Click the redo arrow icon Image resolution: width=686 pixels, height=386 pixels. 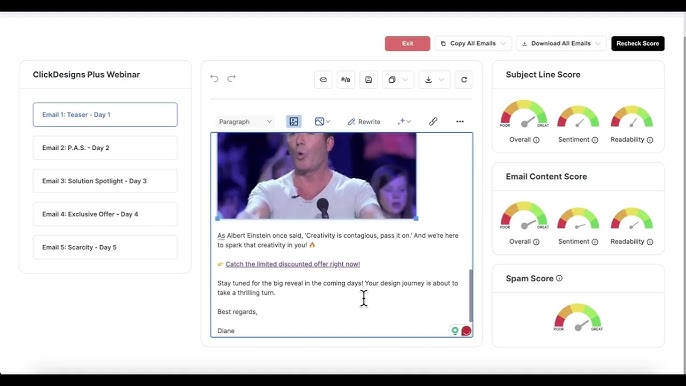[x=231, y=78]
